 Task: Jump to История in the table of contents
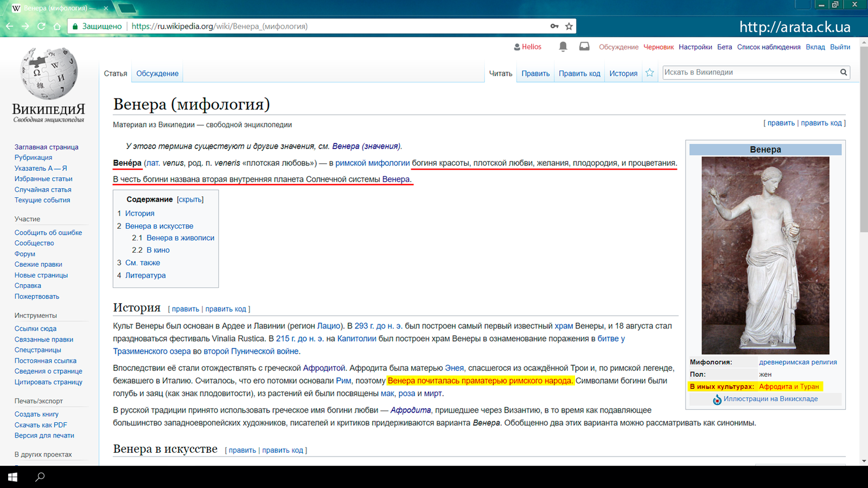click(x=140, y=214)
